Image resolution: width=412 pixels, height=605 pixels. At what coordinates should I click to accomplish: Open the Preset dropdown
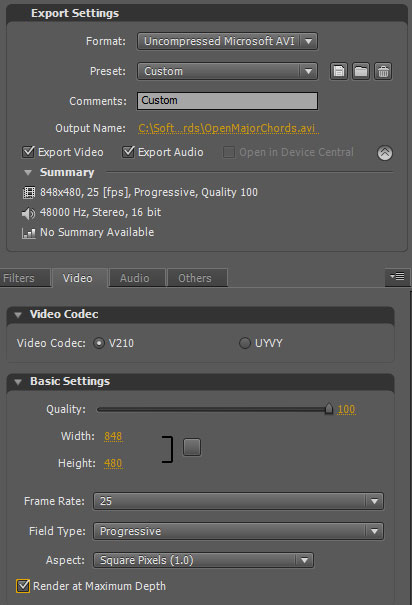227,71
